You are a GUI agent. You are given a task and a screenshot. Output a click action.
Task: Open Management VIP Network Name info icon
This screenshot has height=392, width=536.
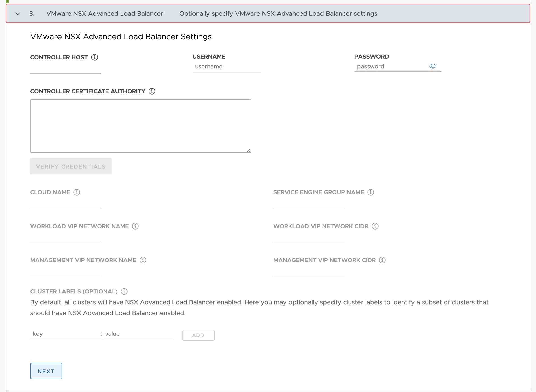tap(143, 260)
